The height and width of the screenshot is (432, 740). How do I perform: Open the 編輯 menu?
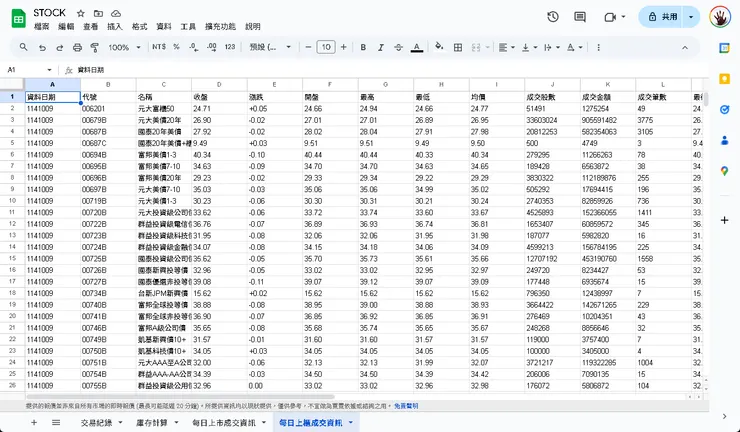tap(66, 26)
